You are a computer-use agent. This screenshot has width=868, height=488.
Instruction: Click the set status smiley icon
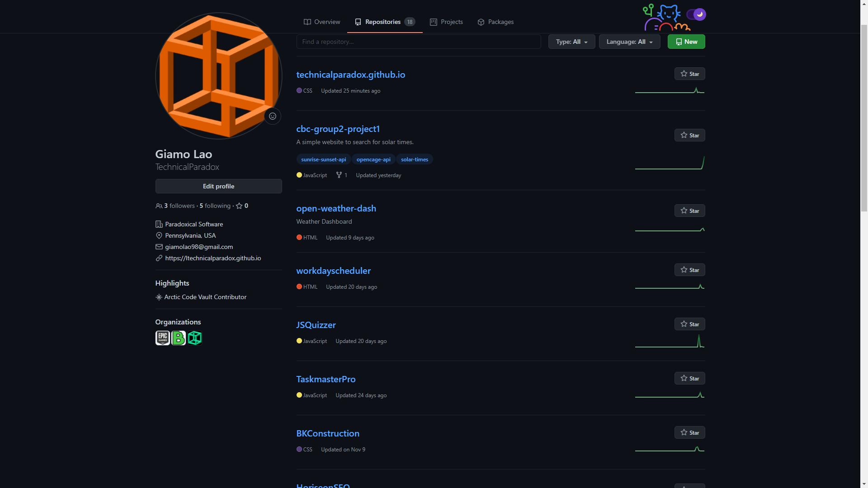tap(273, 116)
